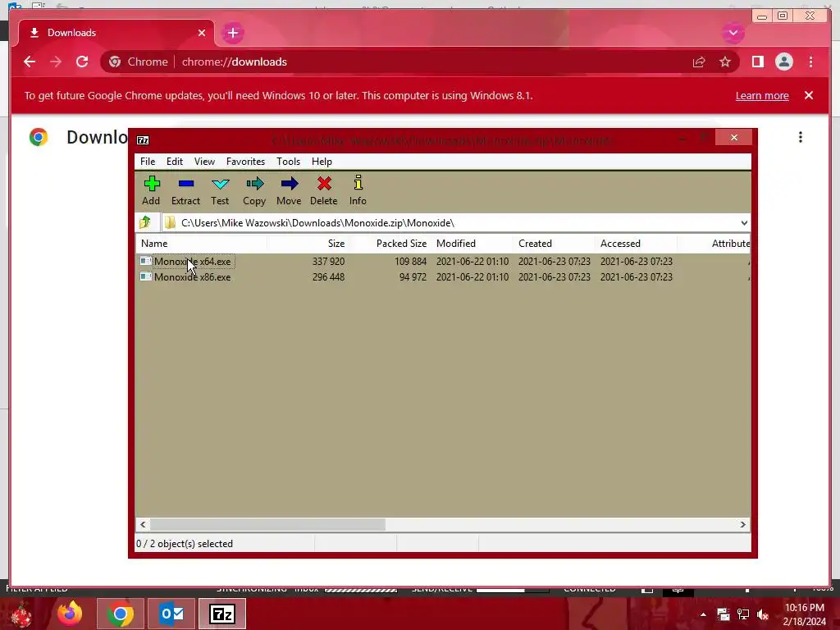Sort by Created column header
This screenshot has height=630, width=840.
[x=554, y=243]
